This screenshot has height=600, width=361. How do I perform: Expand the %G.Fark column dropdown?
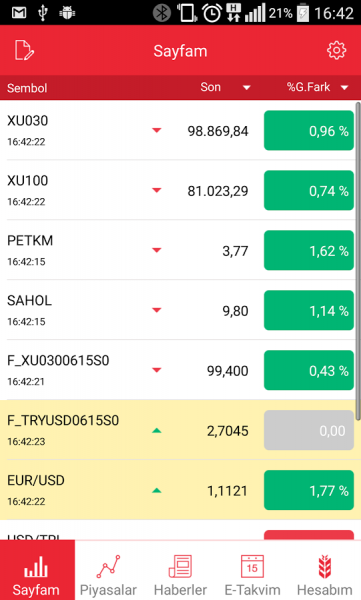[x=345, y=88]
